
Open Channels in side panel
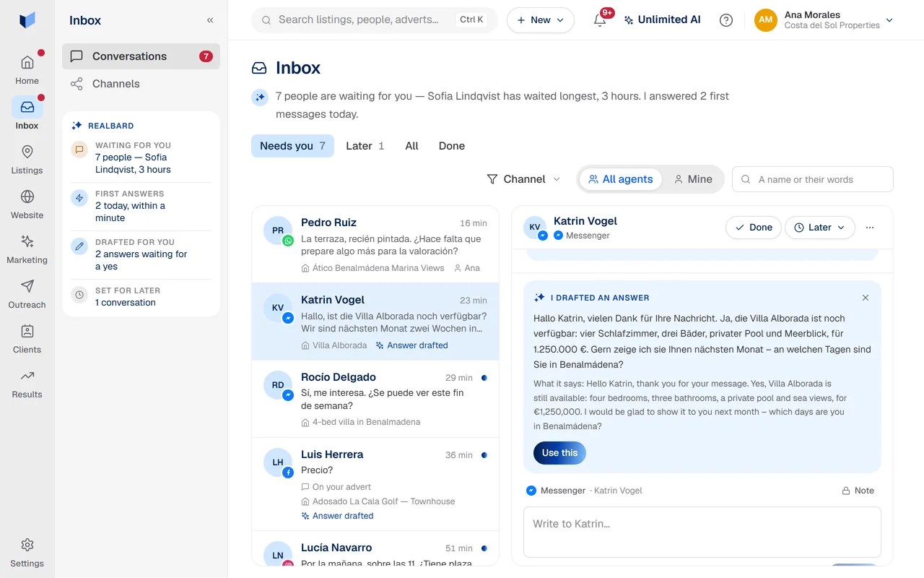click(141, 84)
